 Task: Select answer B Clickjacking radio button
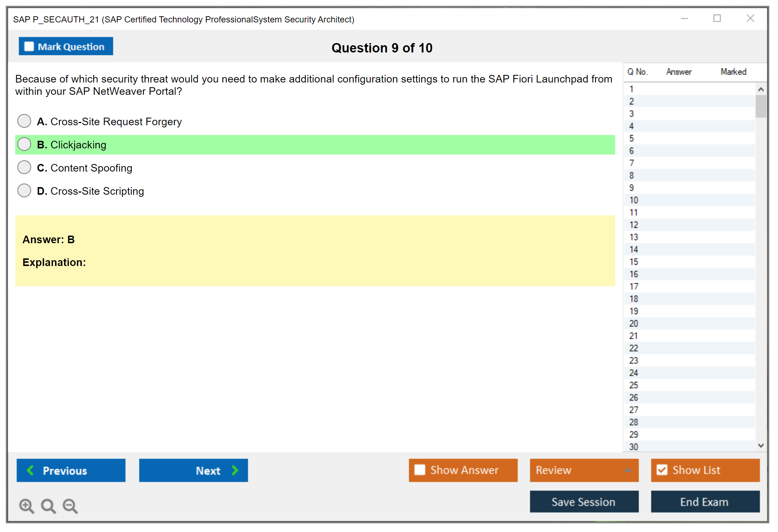tap(24, 144)
